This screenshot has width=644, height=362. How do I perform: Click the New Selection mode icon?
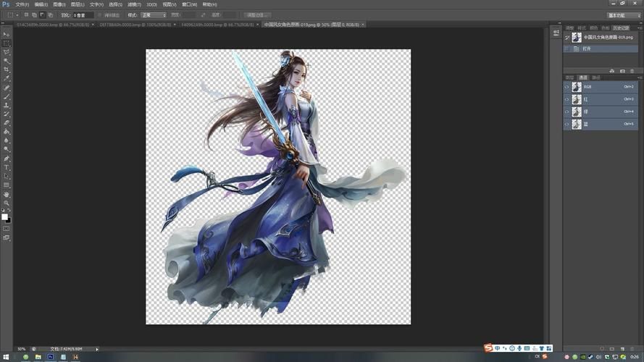tap(26, 14)
